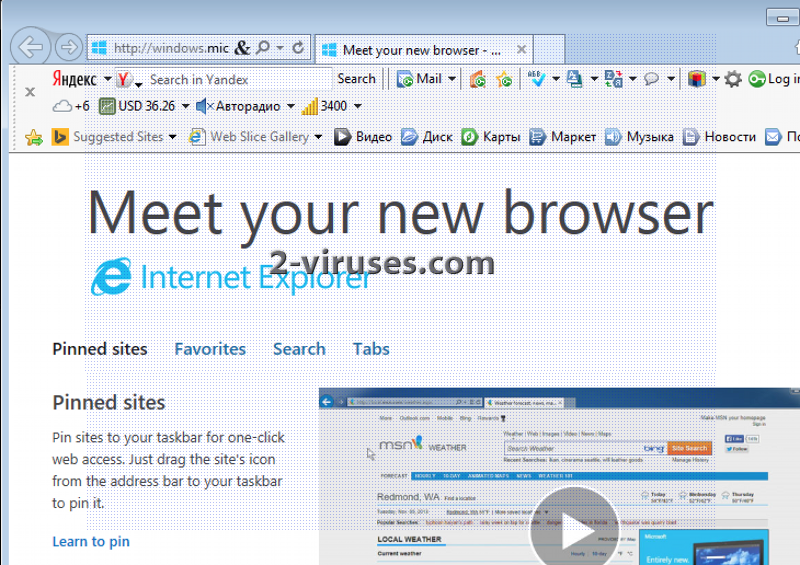This screenshot has height=565, width=800.
Task: Click the envelope icon after Новости
Action: 773,137
